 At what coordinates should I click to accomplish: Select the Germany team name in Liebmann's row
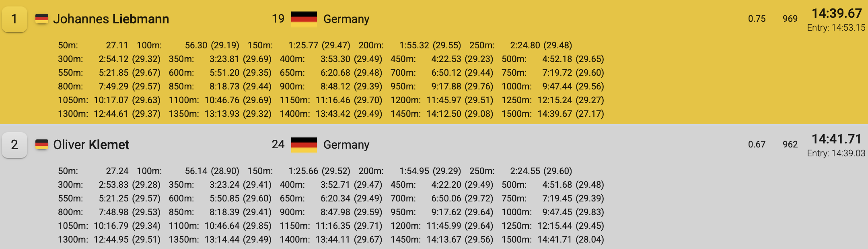[x=346, y=19]
